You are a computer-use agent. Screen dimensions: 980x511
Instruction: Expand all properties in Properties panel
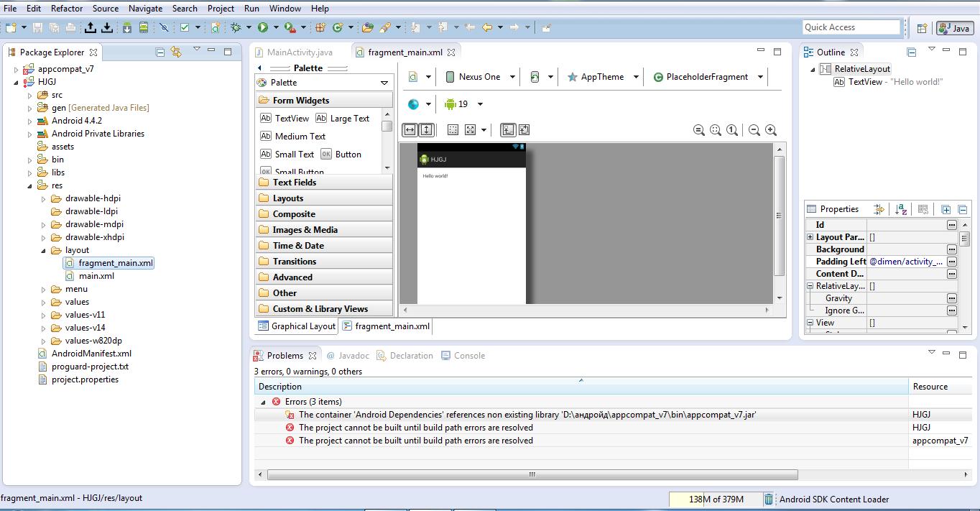pos(946,209)
